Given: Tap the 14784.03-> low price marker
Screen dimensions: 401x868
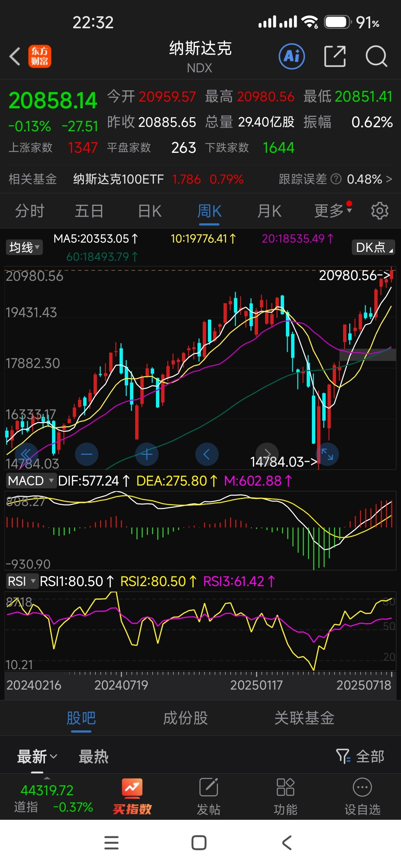Looking at the screenshot, I should pos(284,462).
